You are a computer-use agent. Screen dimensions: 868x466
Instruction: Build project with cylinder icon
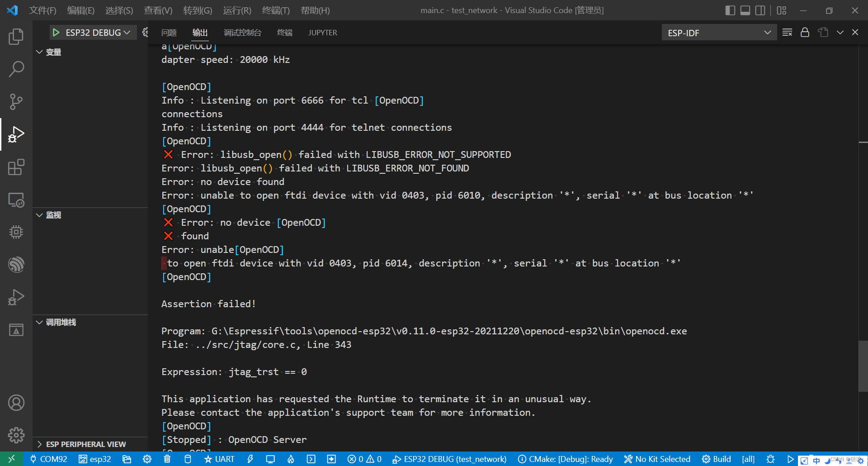coord(188,459)
